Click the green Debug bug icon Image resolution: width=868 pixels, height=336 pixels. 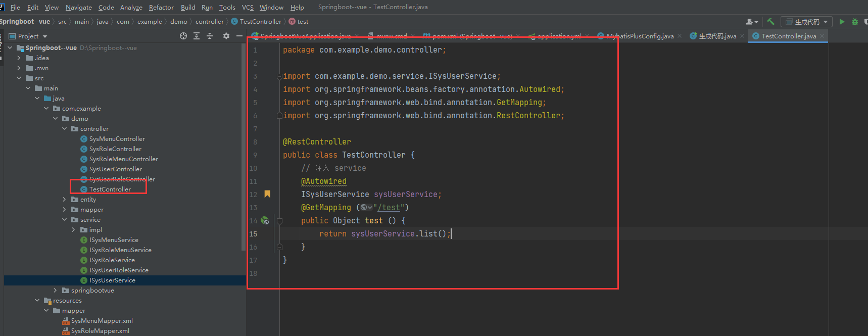point(855,22)
